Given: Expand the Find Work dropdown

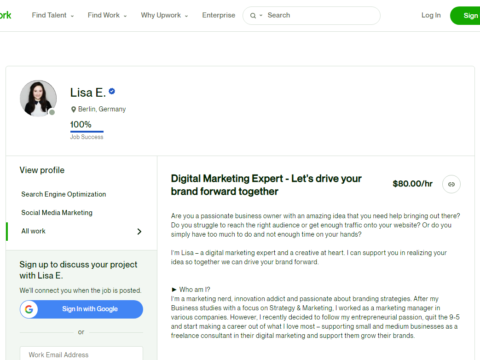Looking at the screenshot, I should click(107, 15).
